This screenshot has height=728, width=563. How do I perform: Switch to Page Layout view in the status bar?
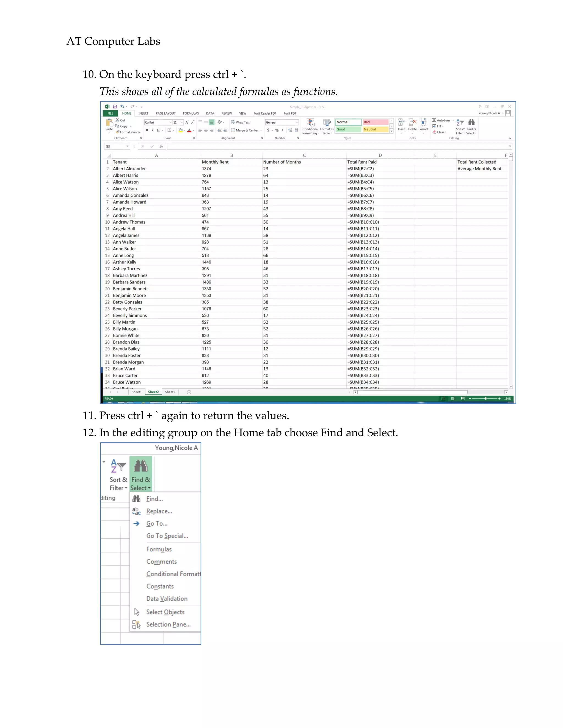point(453,398)
